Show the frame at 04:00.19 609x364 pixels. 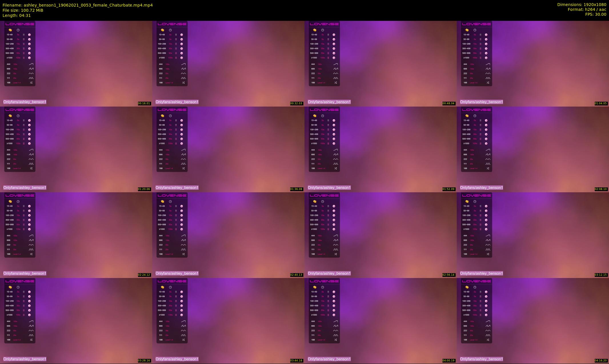point(380,321)
